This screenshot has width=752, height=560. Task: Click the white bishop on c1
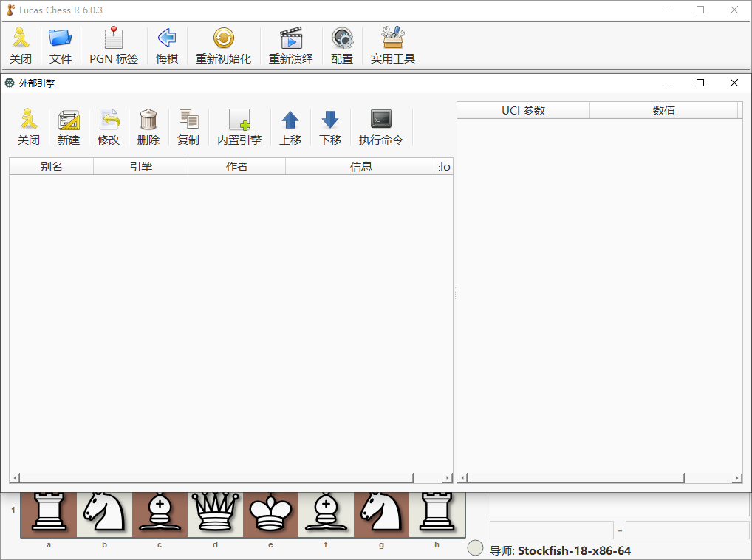160,513
